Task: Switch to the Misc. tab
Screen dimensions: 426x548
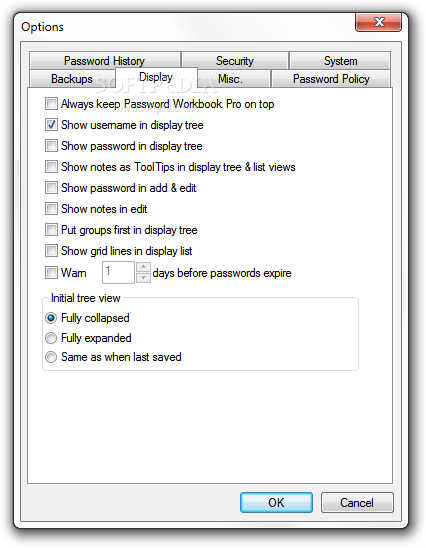Action: pyautogui.click(x=233, y=79)
